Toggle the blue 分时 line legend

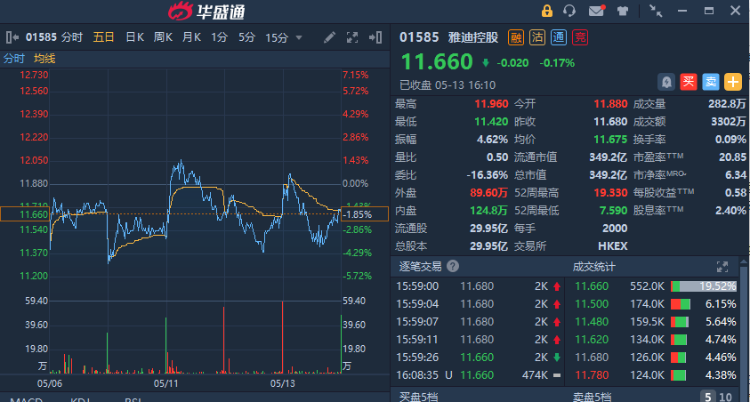click(14, 58)
